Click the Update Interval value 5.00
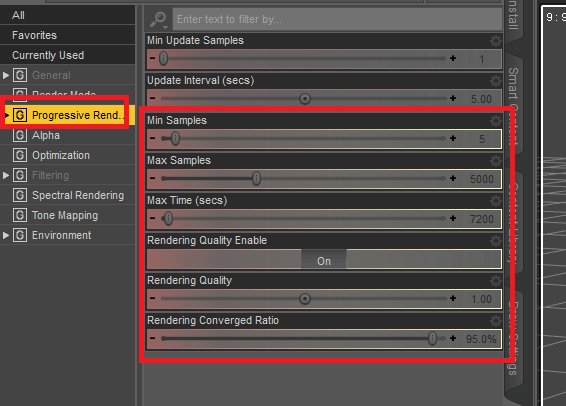The image size is (566, 406). (x=482, y=99)
